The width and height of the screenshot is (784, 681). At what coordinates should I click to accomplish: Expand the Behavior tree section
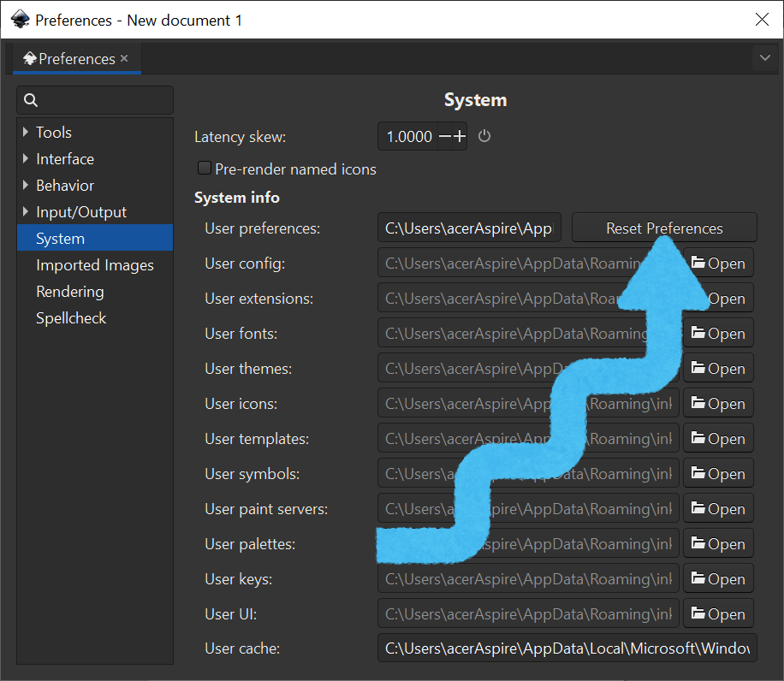click(26, 186)
